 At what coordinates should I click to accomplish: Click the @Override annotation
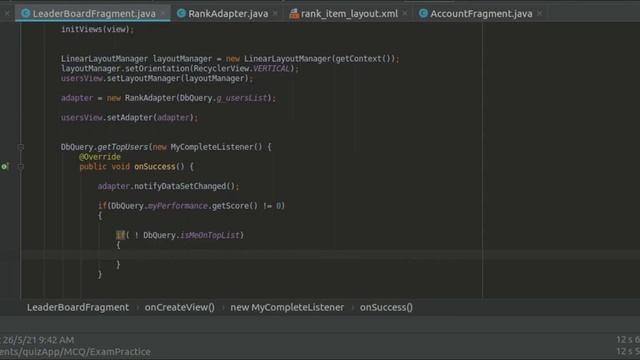(x=100, y=157)
